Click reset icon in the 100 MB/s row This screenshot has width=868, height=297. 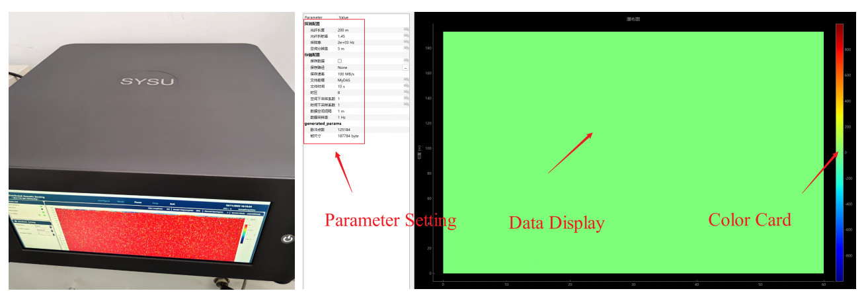(x=406, y=73)
